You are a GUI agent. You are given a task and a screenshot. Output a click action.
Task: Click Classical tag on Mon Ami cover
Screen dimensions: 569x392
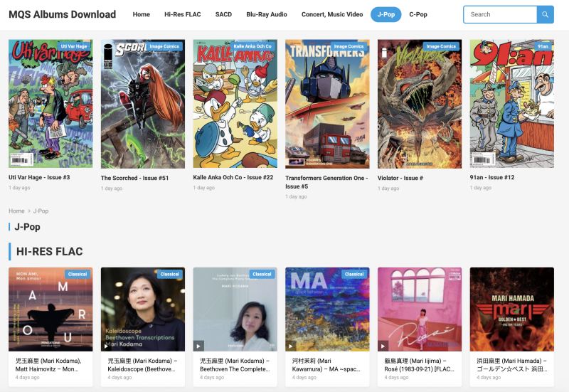78,275
